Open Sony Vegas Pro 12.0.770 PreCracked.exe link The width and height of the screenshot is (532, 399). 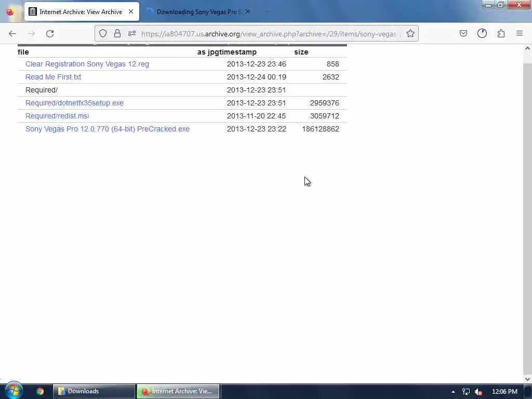click(x=108, y=129)
